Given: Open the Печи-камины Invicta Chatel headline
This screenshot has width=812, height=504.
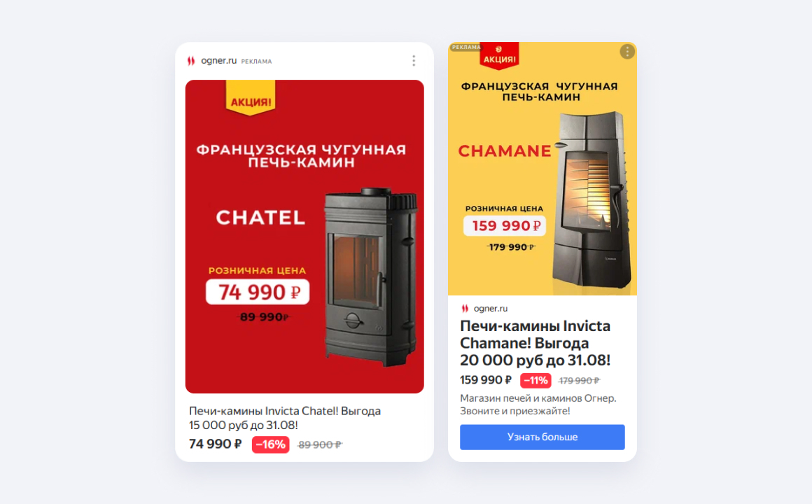Looking at the screenshot, I should (x=285, y=418).
